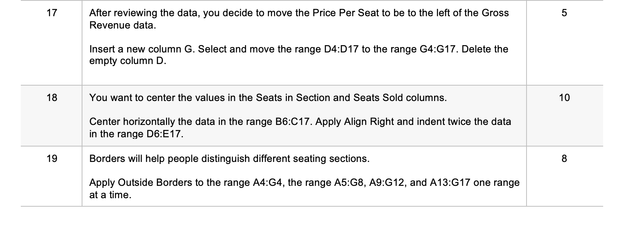Image resolution: width=644 pixels, height=246 pixels.
Task: Click step number 18 cell
Action: [52, 98]
